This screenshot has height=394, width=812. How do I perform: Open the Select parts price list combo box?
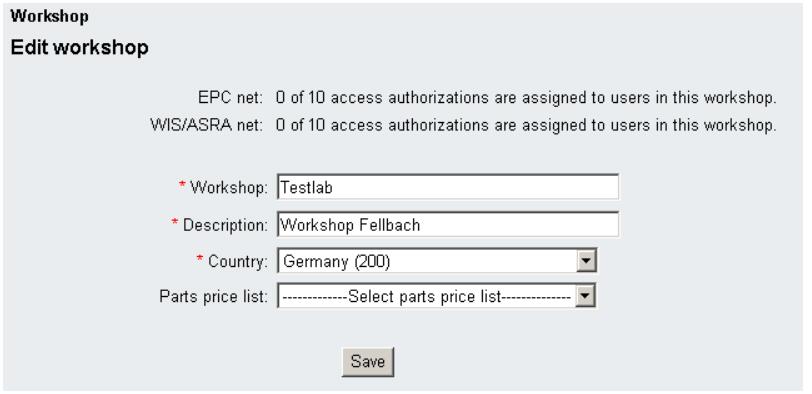(x=437, y=296)
